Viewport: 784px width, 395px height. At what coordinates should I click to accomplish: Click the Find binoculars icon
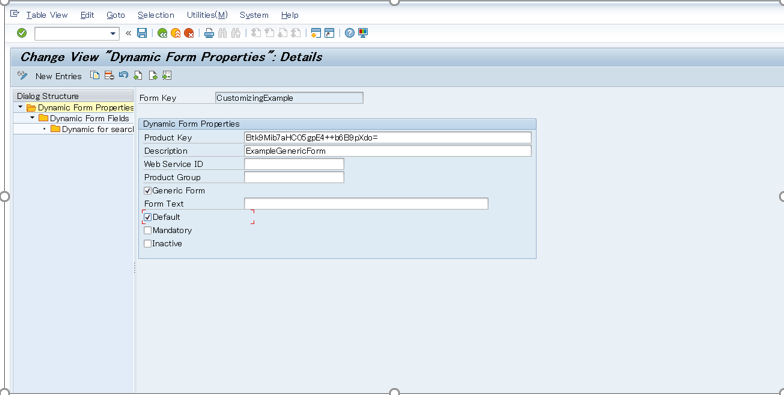click(x=222, y=33)
